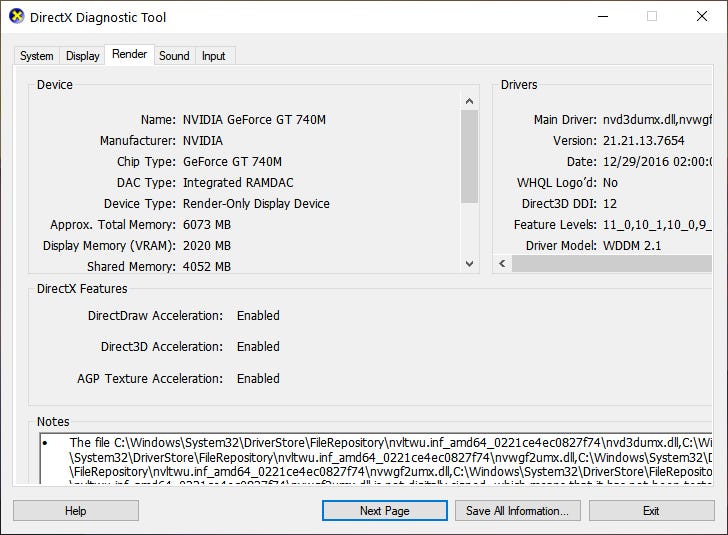This screenshot has width=728, height=535.
Task: Click Direct3D DDI value '12'
Action: tap(610, 203)
